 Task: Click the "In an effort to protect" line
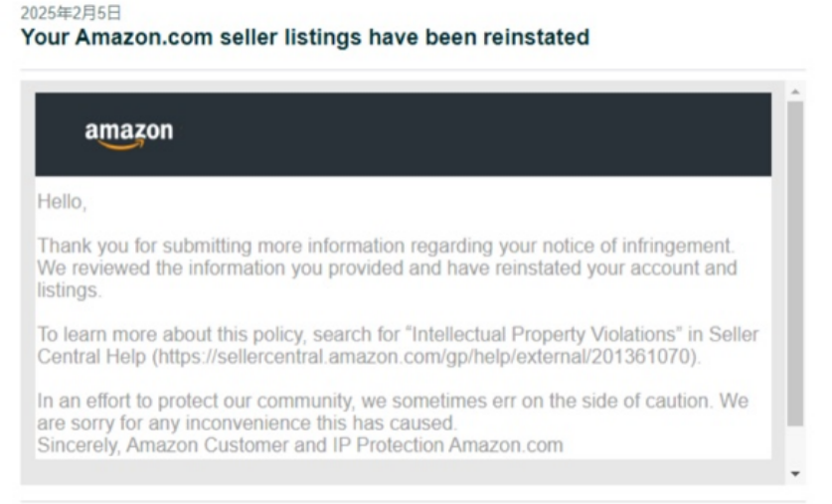(x=393, y=401)
